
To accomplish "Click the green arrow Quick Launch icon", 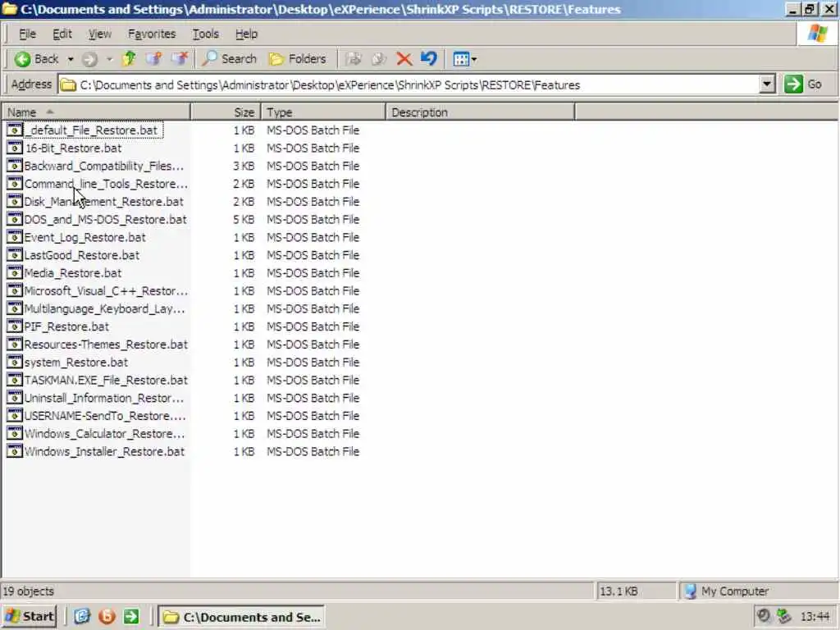I will coord(131,617).
